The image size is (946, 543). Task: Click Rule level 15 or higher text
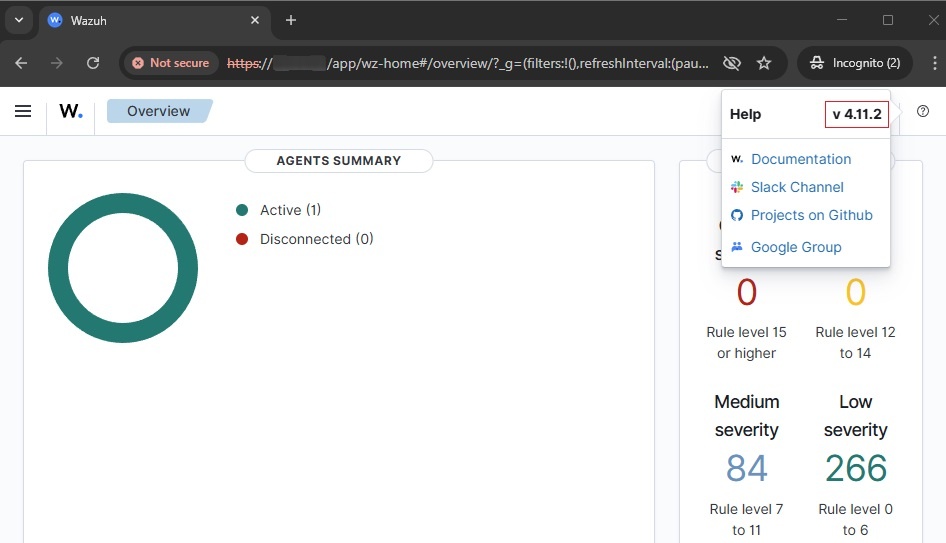746,343
